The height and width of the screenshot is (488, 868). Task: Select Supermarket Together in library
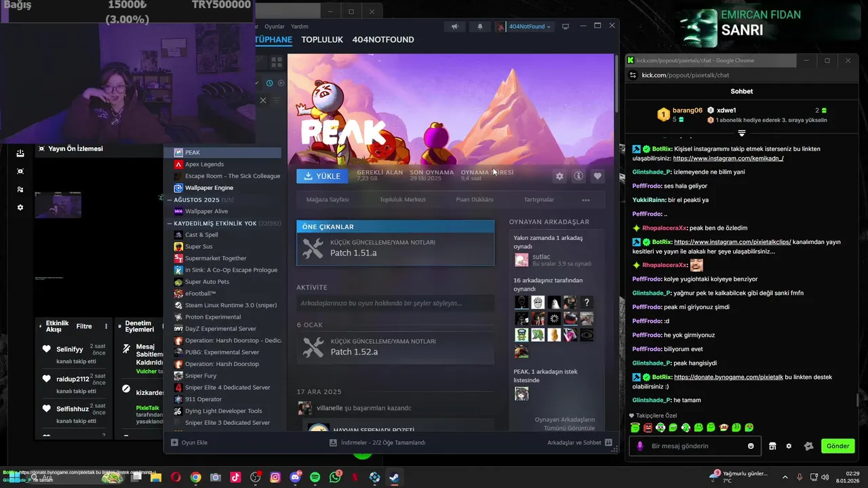pyautogui.click(x=224, y=258)
